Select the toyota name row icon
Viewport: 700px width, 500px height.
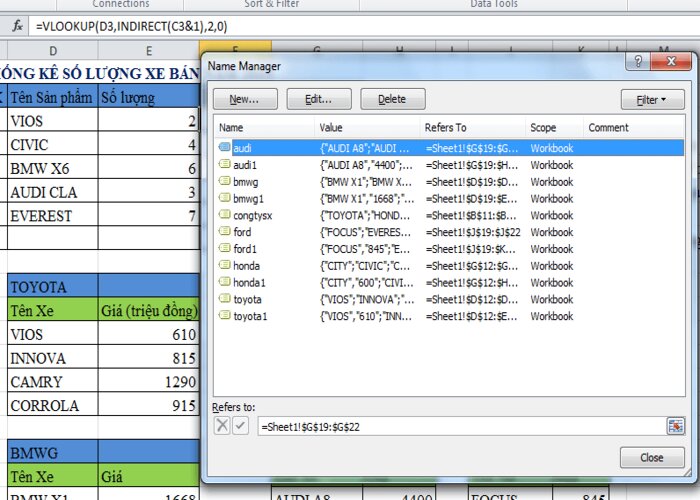224,299
